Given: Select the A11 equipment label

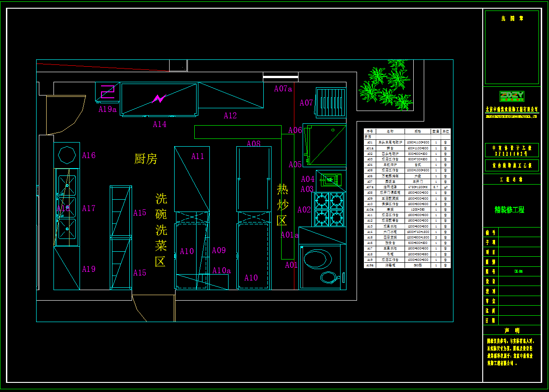Looking at the screenshot, I should tap(197, 157).
